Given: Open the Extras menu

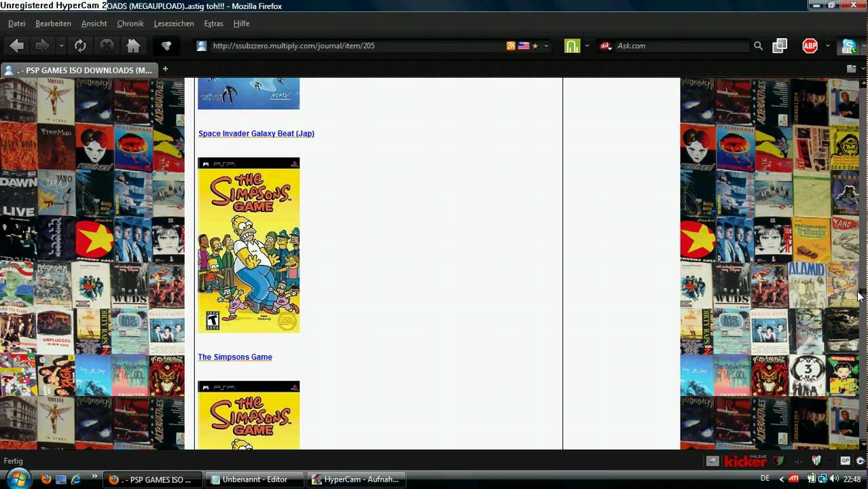Looking at the screenshot, I should 213,23.
